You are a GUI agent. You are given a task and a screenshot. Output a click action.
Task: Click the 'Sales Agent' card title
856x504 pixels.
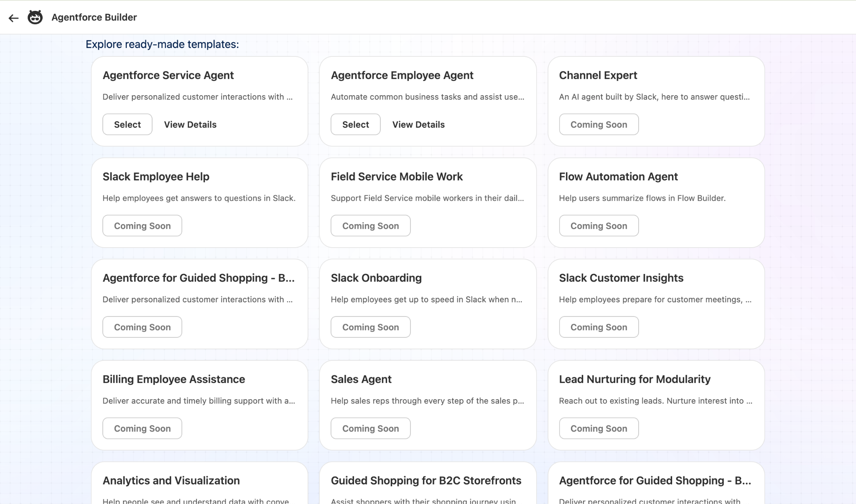pos(361,379)
